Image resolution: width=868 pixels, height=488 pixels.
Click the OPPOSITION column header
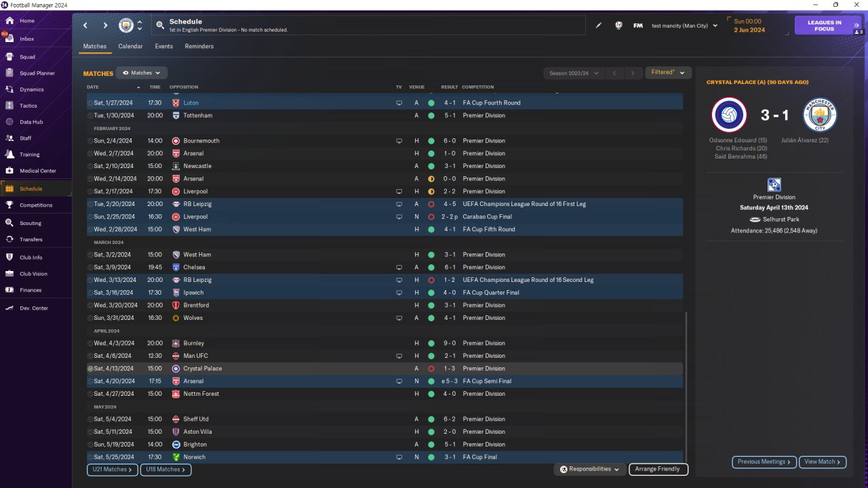[x=184, y=87]
